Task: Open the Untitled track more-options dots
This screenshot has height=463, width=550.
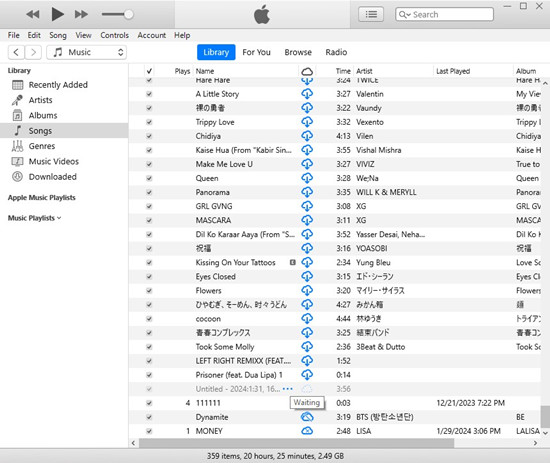Action: (288, 389)
